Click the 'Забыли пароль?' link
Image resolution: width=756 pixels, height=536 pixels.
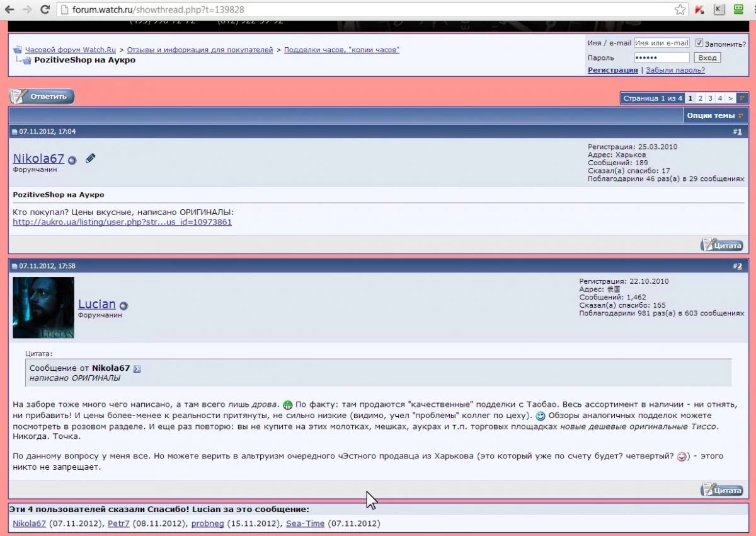pos(675,70)
